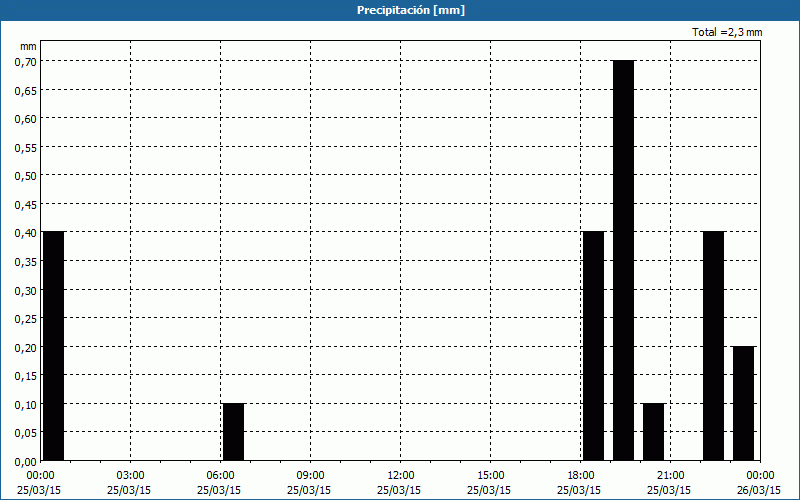Screen dimensions: 800x500
Task: Click the 0,15 y-axis label
Action: (x=26, y=376)
